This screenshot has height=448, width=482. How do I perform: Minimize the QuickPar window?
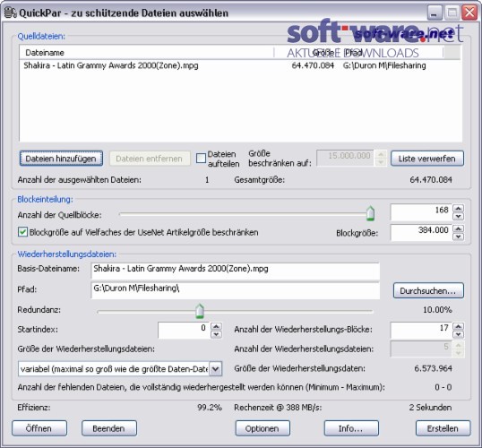click(434, 13)
